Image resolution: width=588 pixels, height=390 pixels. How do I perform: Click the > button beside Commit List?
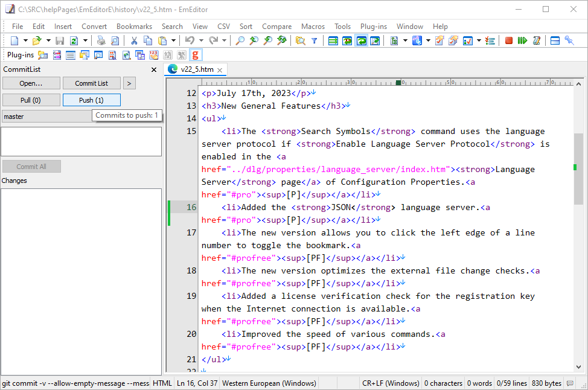tap(129, 83)
